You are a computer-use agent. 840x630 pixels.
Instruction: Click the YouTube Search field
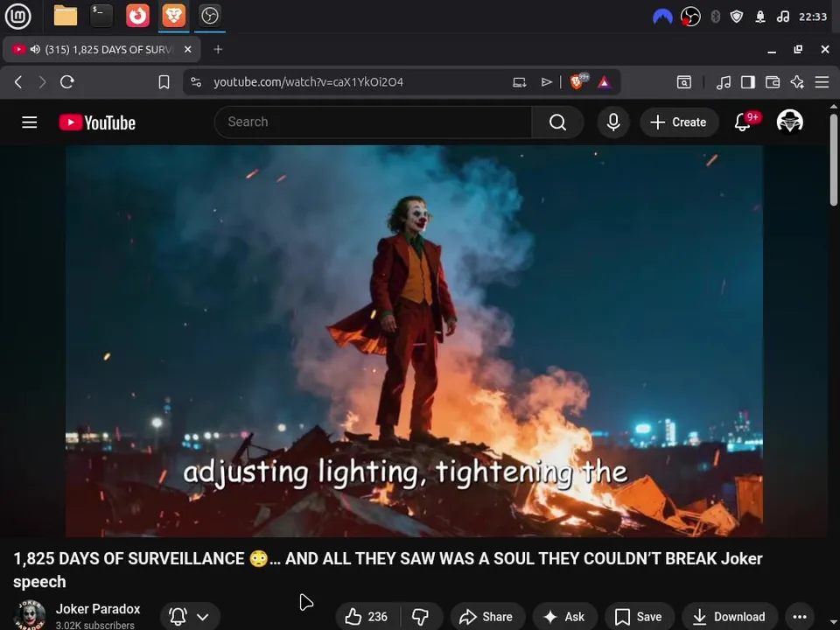pos(374,122)
